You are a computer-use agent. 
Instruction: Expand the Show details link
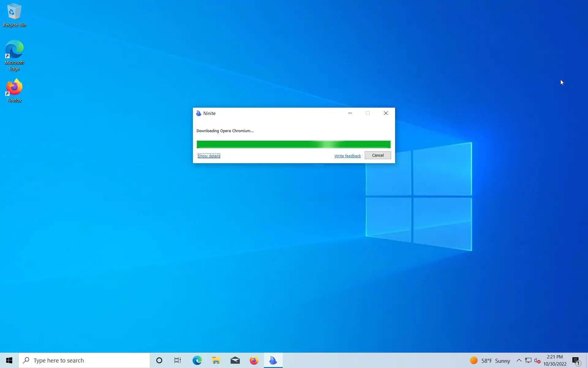[209, 156]
